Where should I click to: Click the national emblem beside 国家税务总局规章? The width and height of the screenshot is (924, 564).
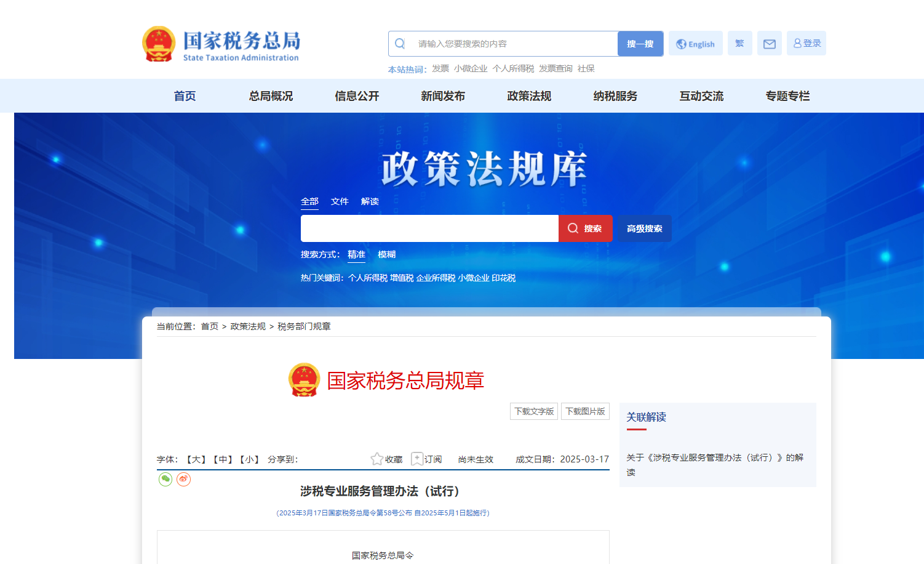(305, 380)
